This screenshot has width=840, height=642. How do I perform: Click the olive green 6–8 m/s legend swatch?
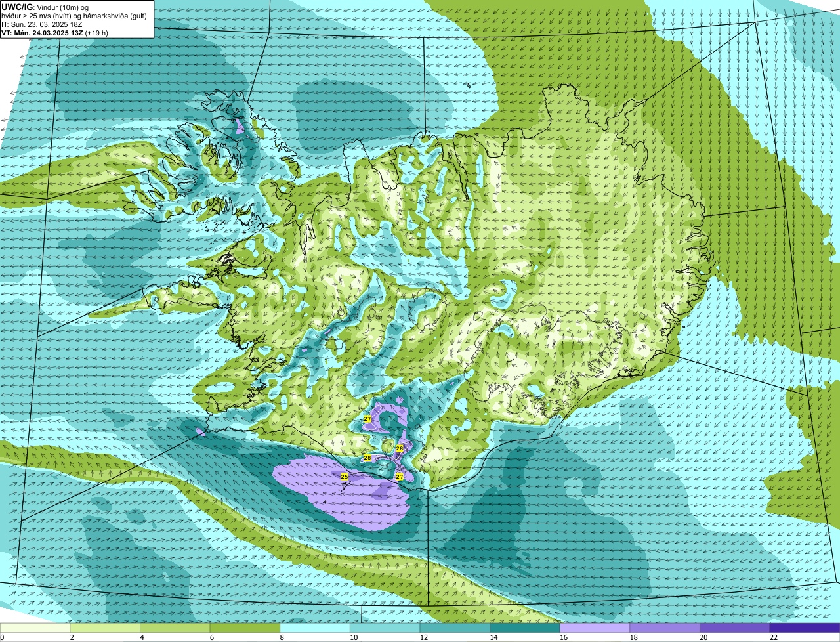245,628
